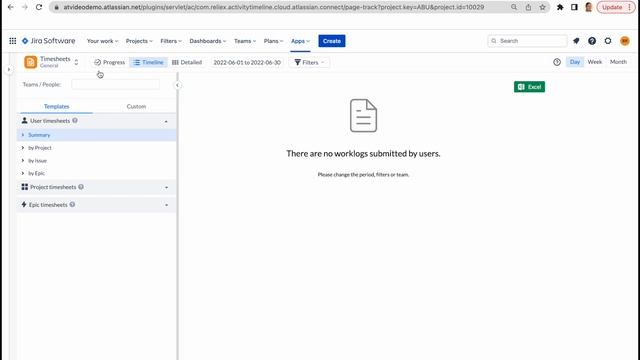Switch to Timeline view
Screen dimensions: 640x360
[149, 62]
